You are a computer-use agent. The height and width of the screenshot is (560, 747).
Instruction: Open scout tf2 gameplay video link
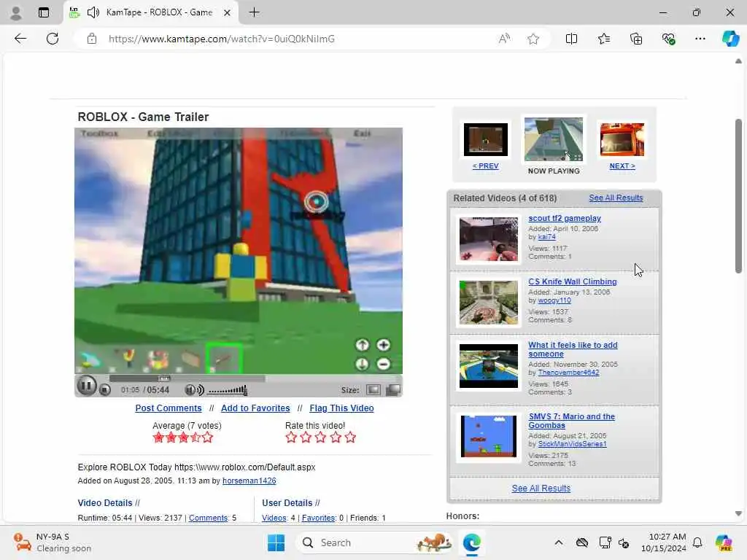click(565, 218)
